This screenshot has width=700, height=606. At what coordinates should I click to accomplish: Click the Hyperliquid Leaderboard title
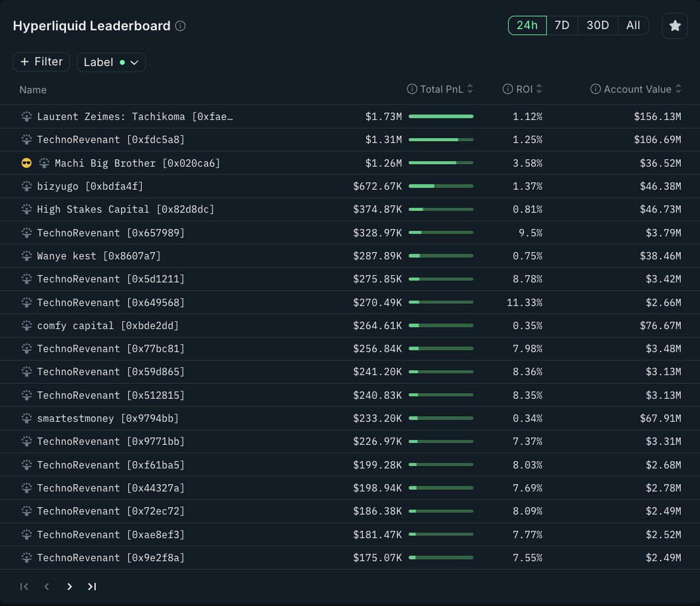[91, 26]
